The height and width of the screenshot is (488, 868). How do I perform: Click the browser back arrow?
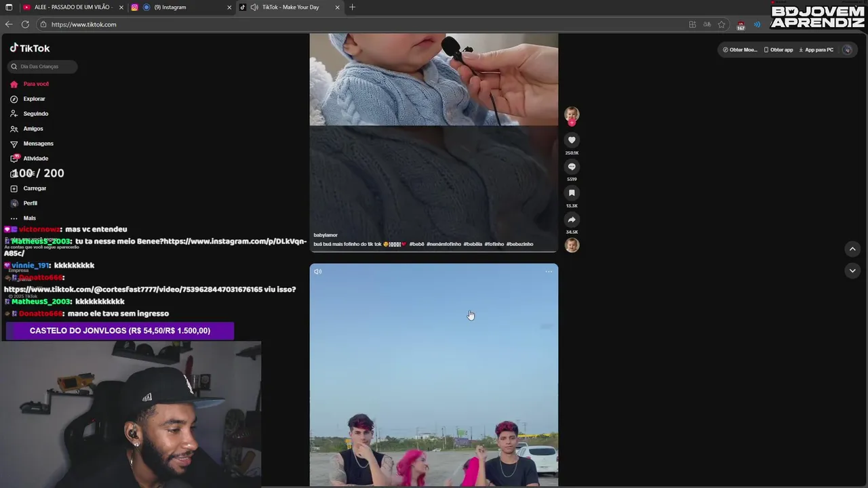click(9, 24)
